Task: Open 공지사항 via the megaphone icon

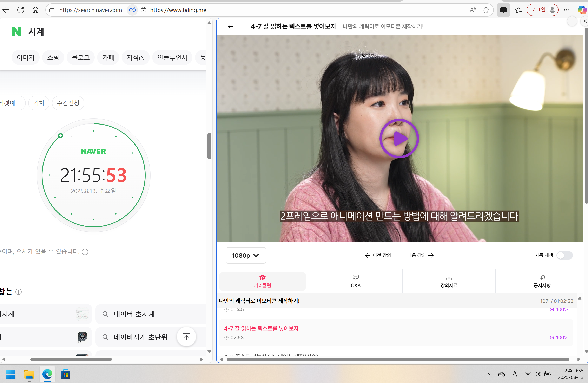Action: [x=542, y=281]
